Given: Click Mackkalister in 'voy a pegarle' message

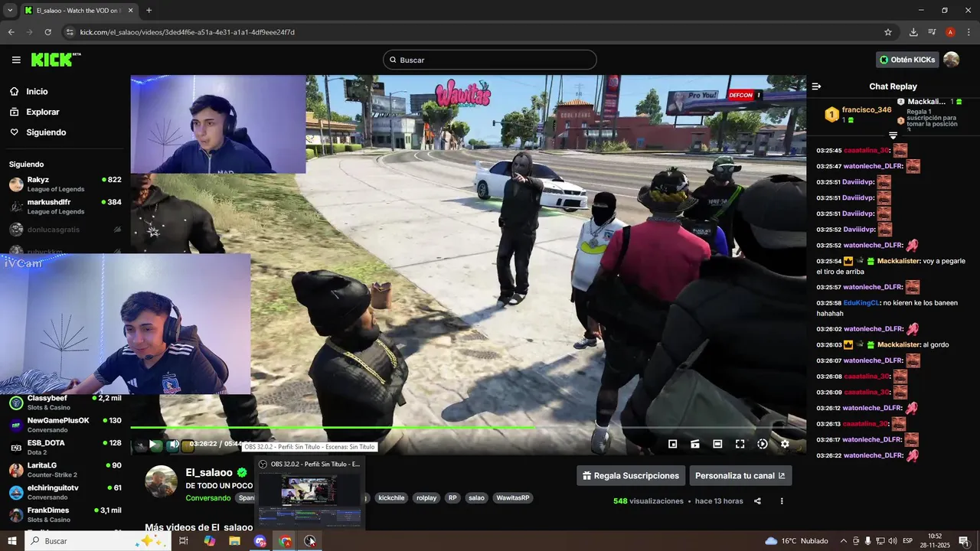Looking at the screenshot, I should (898, 261).
